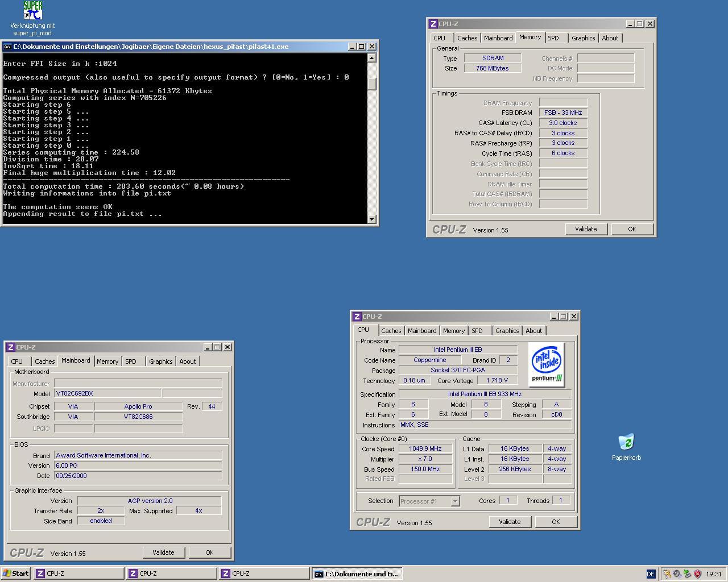Open Memory tab in the CPU window
This screenshot has width=728, height=582.
tap(454, 331)
